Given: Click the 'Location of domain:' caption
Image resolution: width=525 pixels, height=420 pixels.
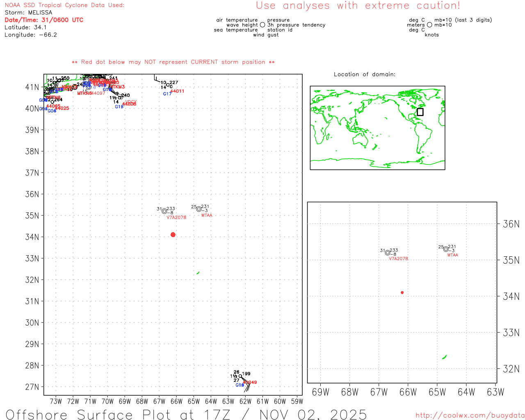Looking at the screenshot, I should pos(365,75).
